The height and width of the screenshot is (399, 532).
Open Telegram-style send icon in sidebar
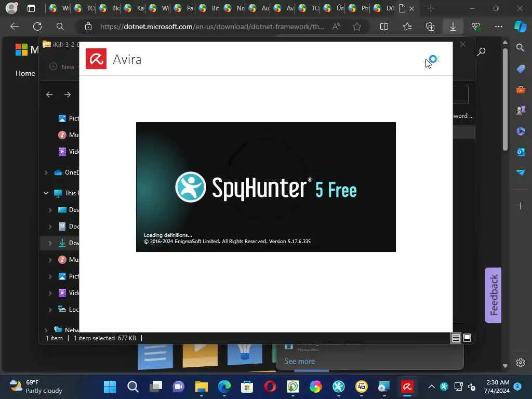[x=521, y=172]
